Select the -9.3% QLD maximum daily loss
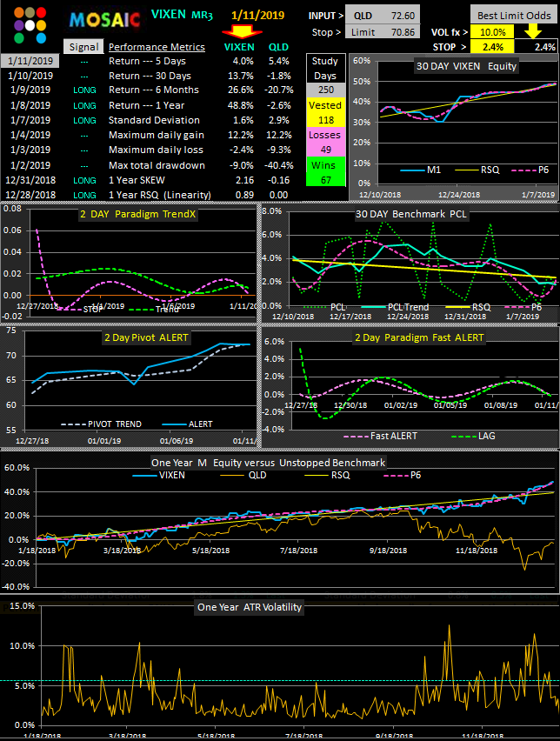The height and width of the screenshot is (741, 560). pos(281,150)
